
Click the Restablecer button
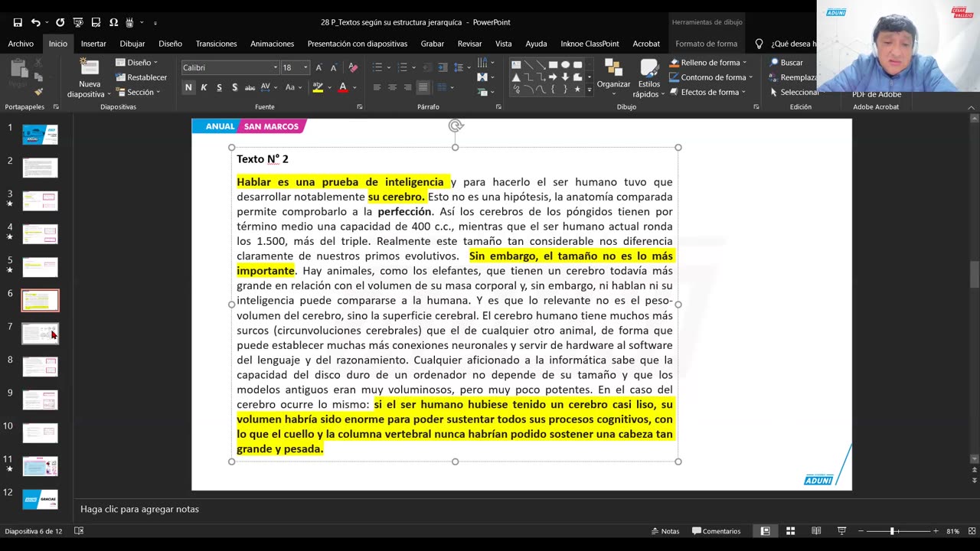pos(141,77)
